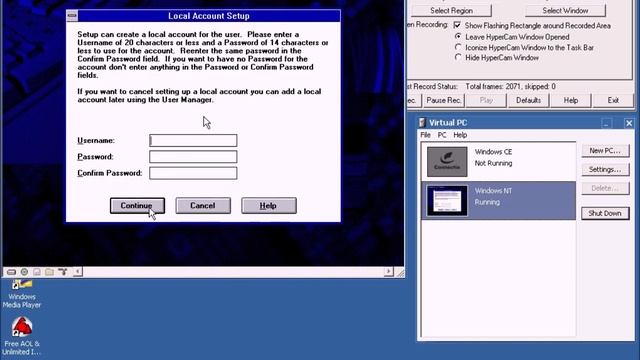The height and width of the screenshot is (360, 640).
Task: Open Local Account Setup system menu box
Action: (72, 16)
